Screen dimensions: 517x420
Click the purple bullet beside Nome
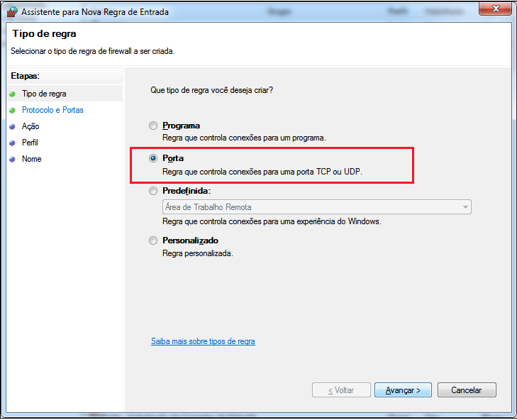13,160
